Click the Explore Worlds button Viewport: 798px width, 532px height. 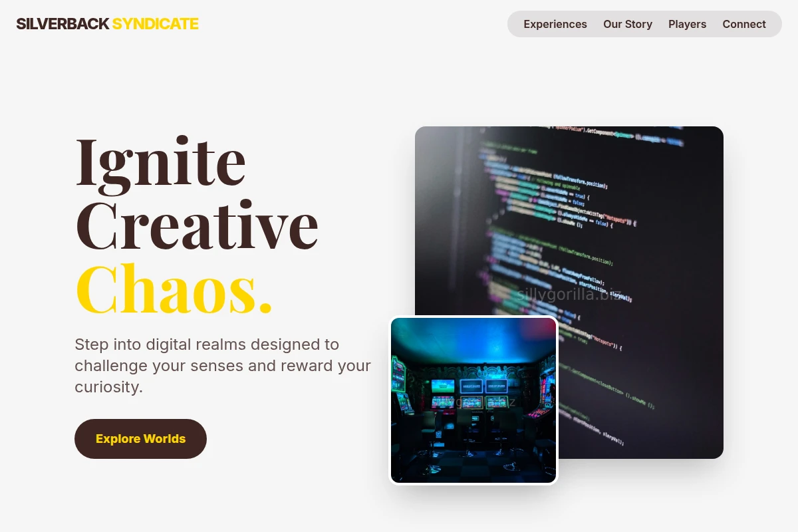140,439
